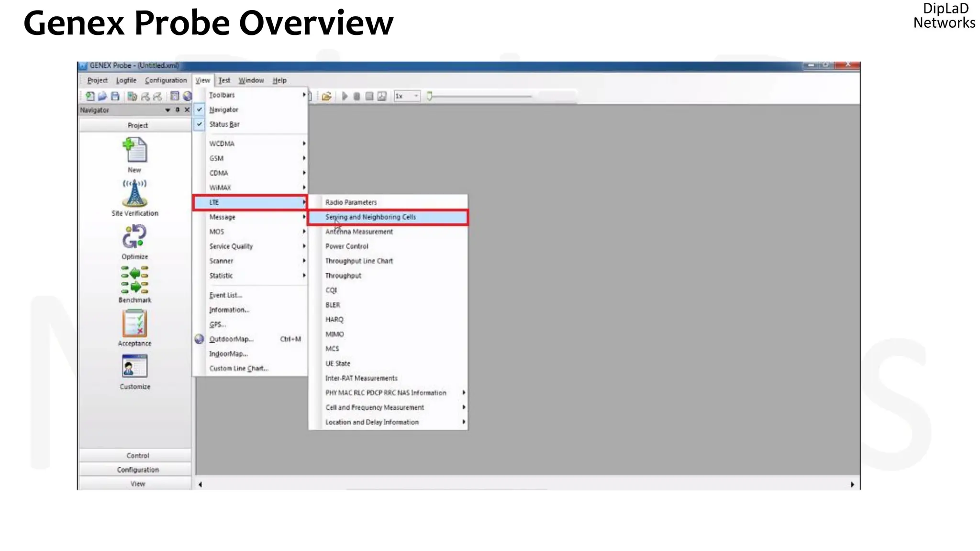Click the Control section button in Navigator
The height and width of the screenshot is (551, 980).
(137, 455)
